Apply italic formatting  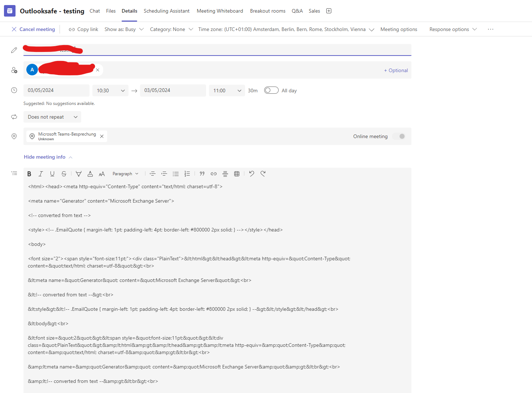[41, 174]
